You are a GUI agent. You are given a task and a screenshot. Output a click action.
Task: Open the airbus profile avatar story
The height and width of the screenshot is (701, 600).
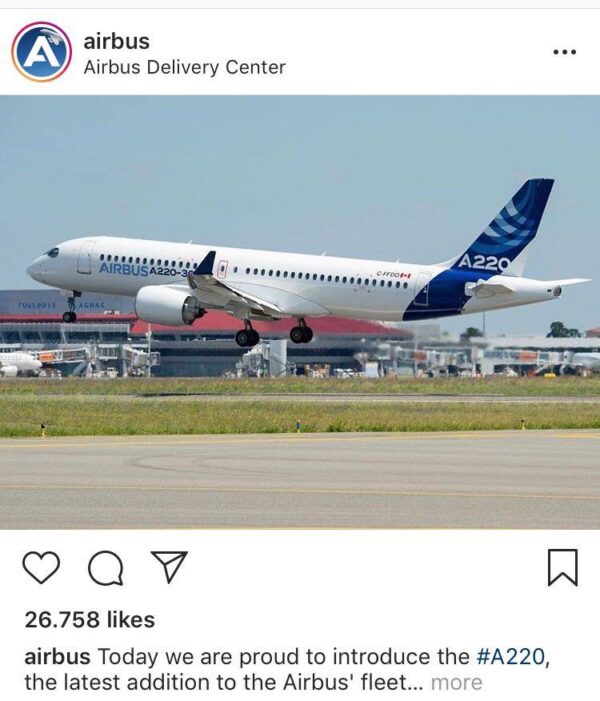(x=41, y=52)
